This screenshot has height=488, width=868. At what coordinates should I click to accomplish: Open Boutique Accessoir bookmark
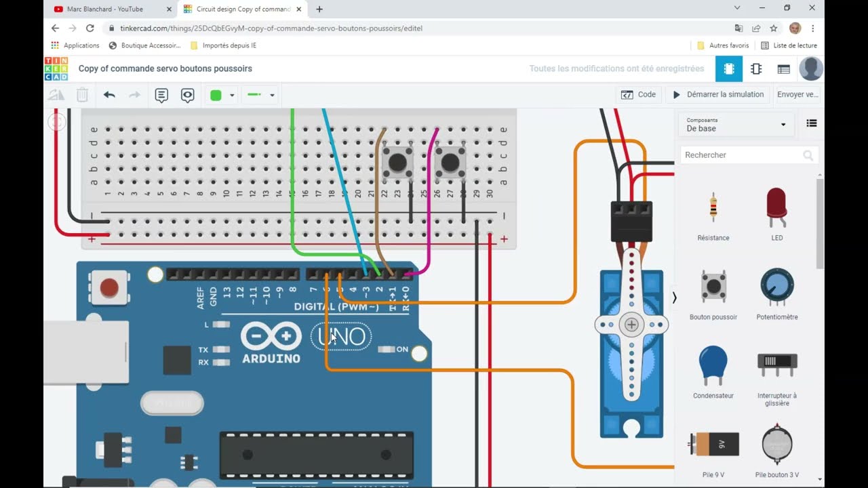pyautogui.click(x=144, y=45)
